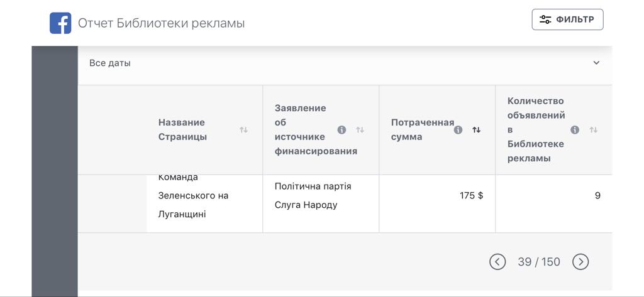
Task: Go to previous page arrow
Action: (x=497, y=261)
